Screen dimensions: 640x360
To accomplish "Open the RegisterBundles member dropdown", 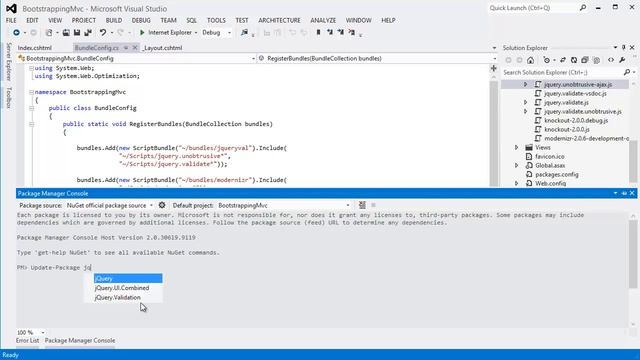I will tap(494, 59).
